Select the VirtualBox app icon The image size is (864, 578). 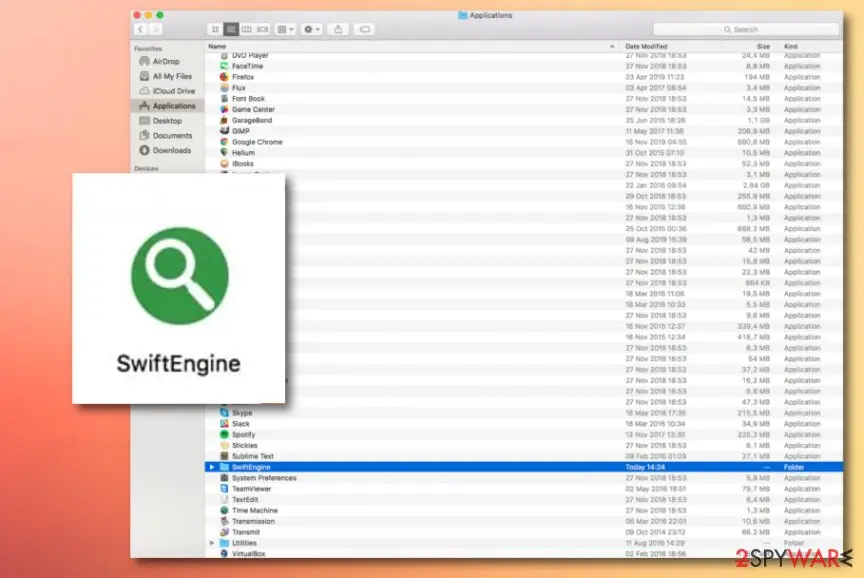coord(224,554)
